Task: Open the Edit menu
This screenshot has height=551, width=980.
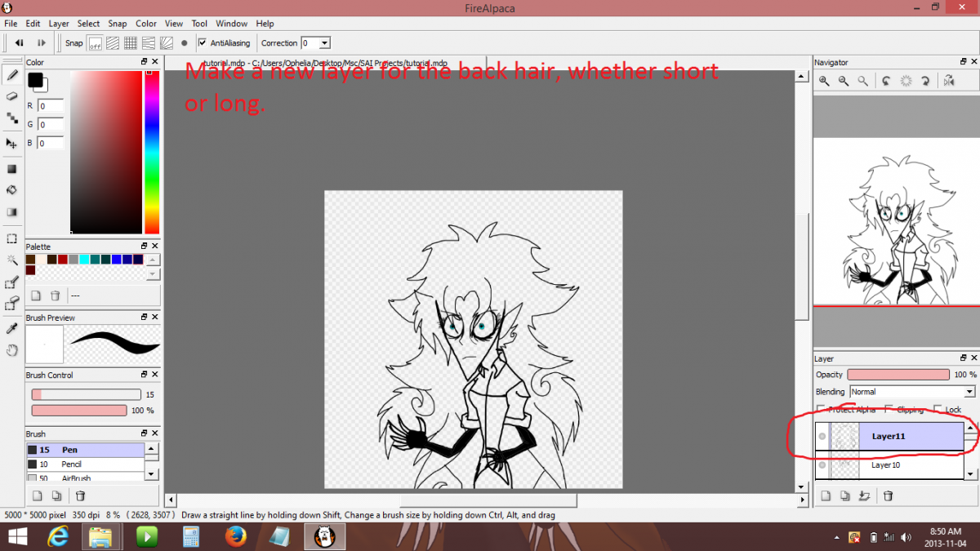Action: 33,24
